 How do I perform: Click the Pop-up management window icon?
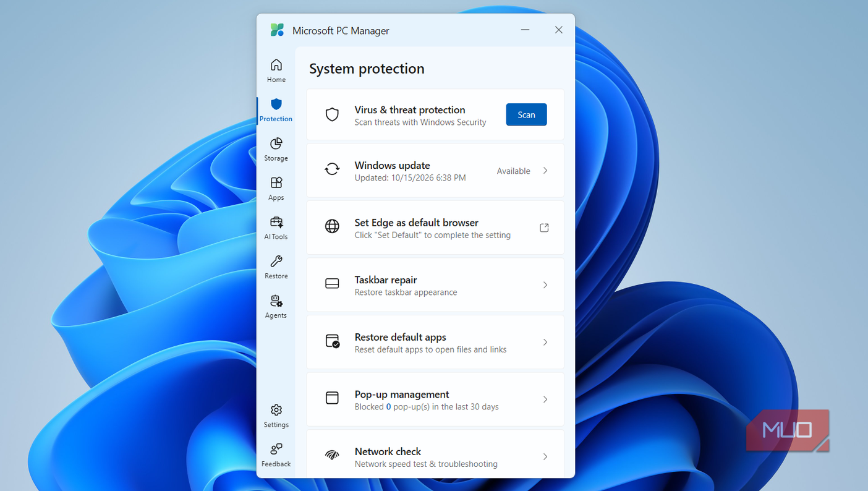(x=332, y=398)
